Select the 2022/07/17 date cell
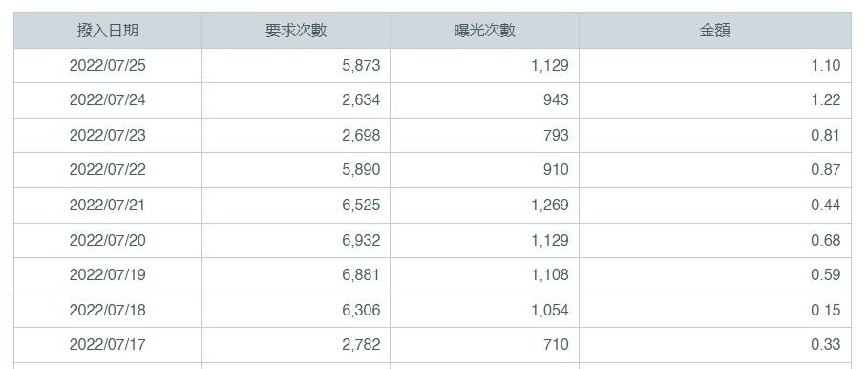This screenshot has height=369, width=868. (x=107, y=344)
